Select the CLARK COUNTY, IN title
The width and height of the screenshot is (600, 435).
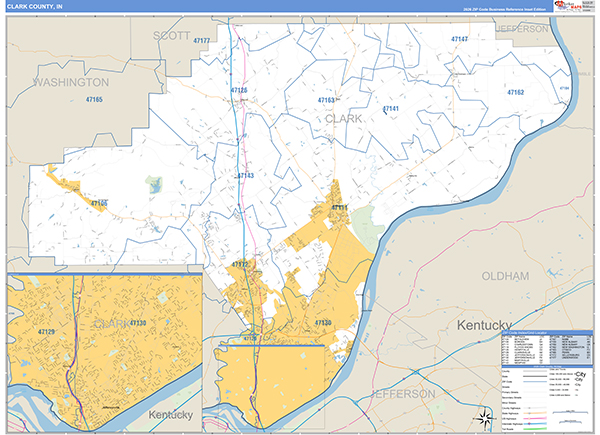(x=36, y=6)
